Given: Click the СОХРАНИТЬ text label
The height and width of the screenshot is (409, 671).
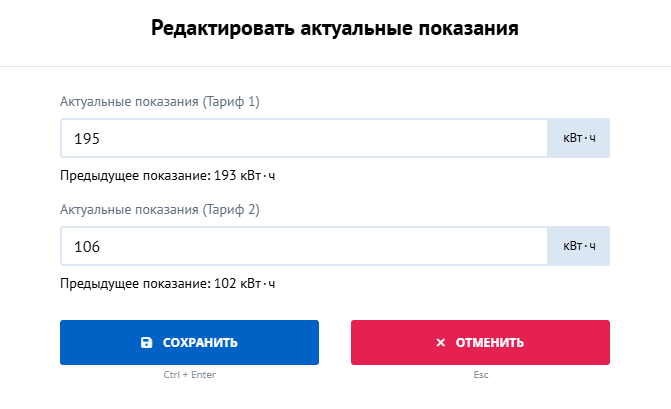Looking at the screenshot, I should 200,343.
